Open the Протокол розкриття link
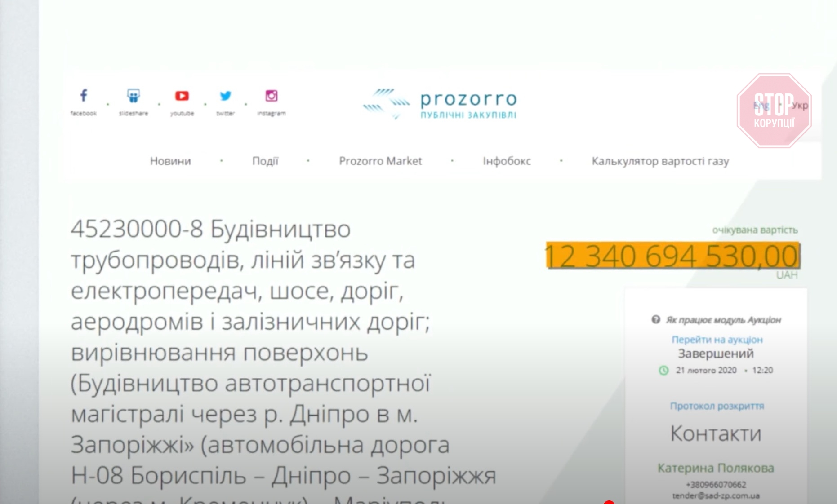Image resolution: width=837 pixels, height=504 pixels. click(x=717, y=406)
